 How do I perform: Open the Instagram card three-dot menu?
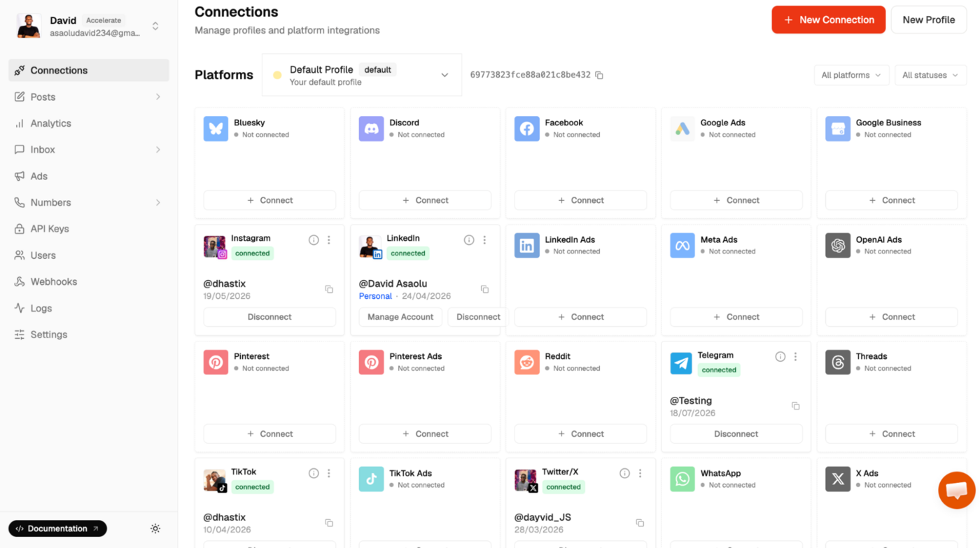tap(329, 240)
